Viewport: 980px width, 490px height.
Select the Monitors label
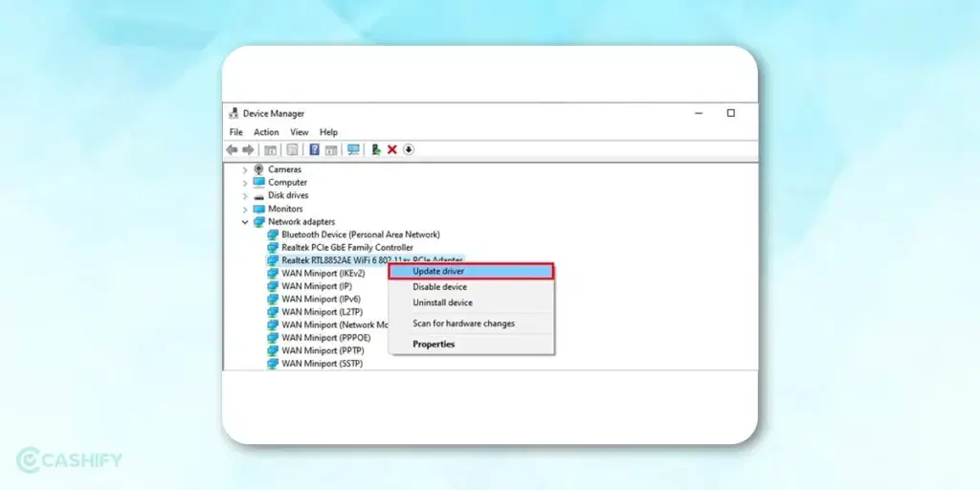click(x=285, y=209)
